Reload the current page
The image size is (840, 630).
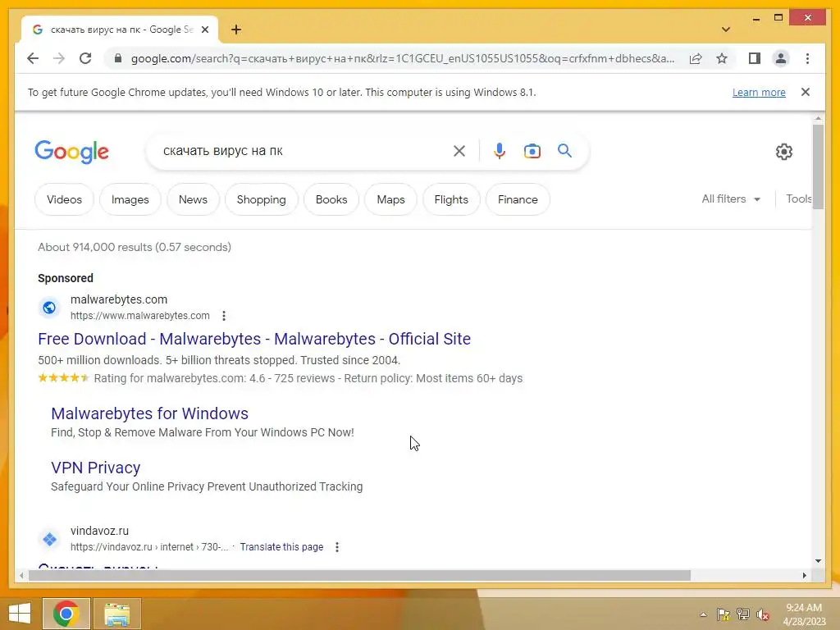[x=85, y=58]
